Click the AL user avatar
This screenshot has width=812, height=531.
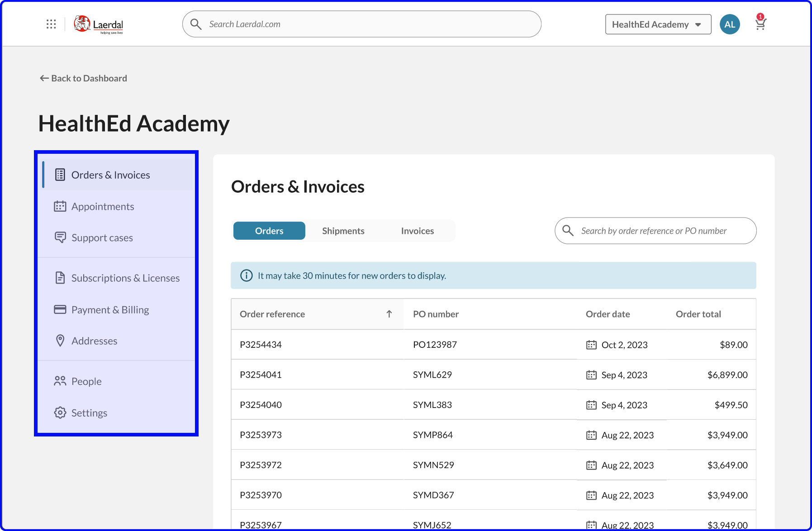click(x=730, y=24)
